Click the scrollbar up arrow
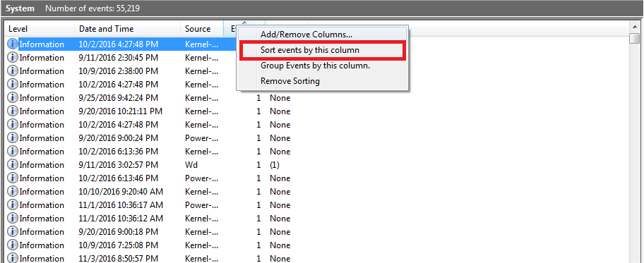Image resolution: width=644 pixels, height=263 pixels. coord(635,27)
